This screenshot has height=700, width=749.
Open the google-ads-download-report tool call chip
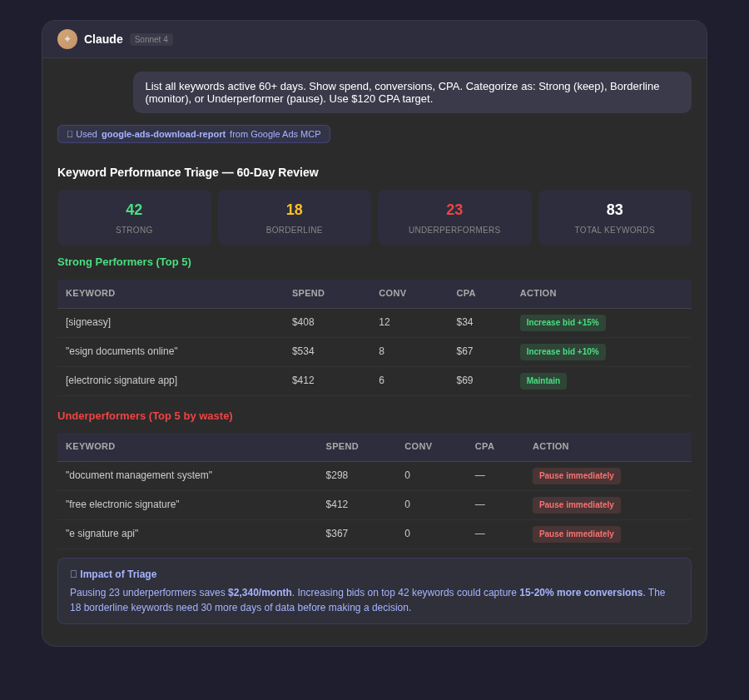[193, 134]
